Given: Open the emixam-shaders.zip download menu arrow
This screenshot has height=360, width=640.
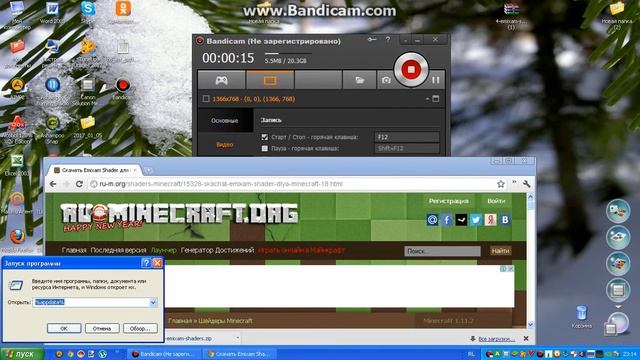Looking at the screenshot, I should (x=238, y=338).
